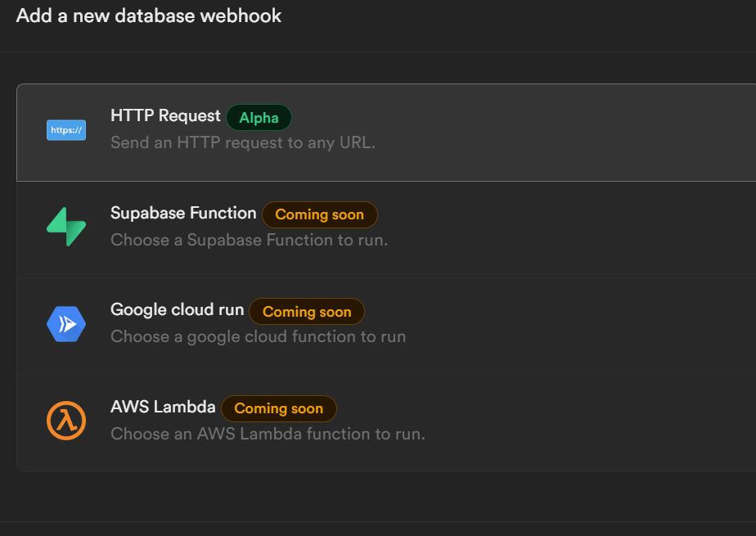Click the orange AWS Lambda icon
Image resolution: width=756 pixels, height=536 pixels.
(66, 421)
